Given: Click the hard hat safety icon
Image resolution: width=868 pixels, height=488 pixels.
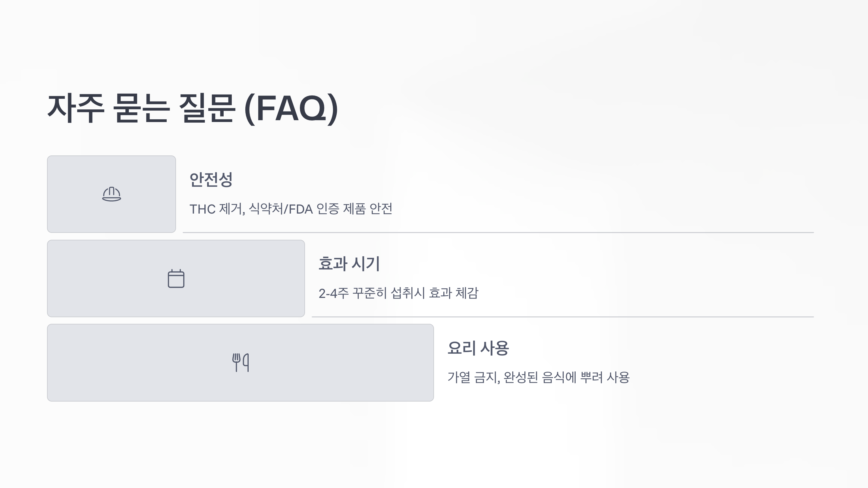Looking at the screenshot, I should point(112,194).
